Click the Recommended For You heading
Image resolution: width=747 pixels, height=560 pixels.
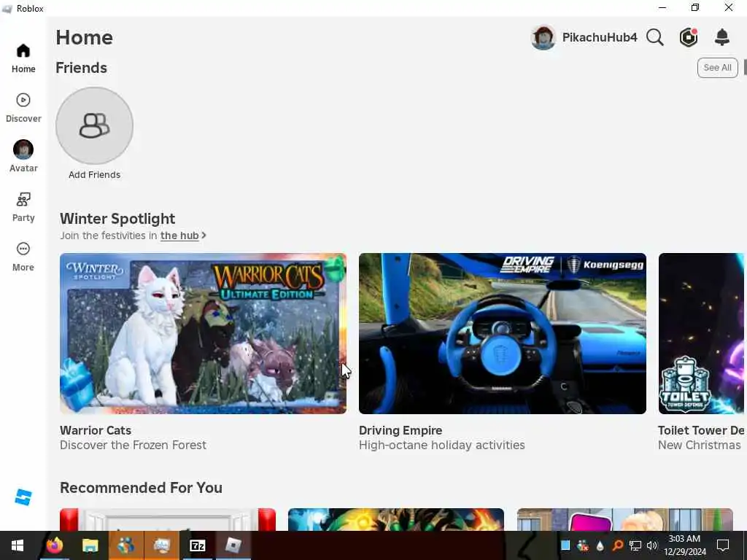pyautogui.click(x=141, y=488)
